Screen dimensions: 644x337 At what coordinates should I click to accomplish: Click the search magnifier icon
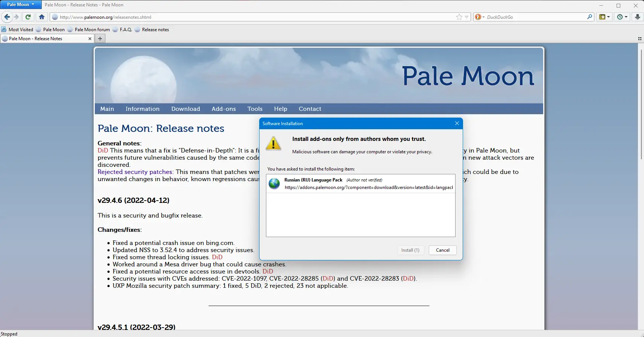[x=589, y=17]
